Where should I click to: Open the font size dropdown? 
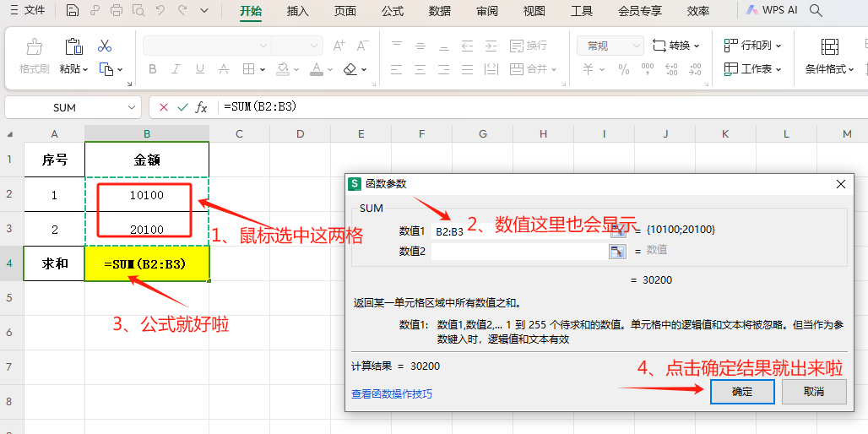click(315, 46)
